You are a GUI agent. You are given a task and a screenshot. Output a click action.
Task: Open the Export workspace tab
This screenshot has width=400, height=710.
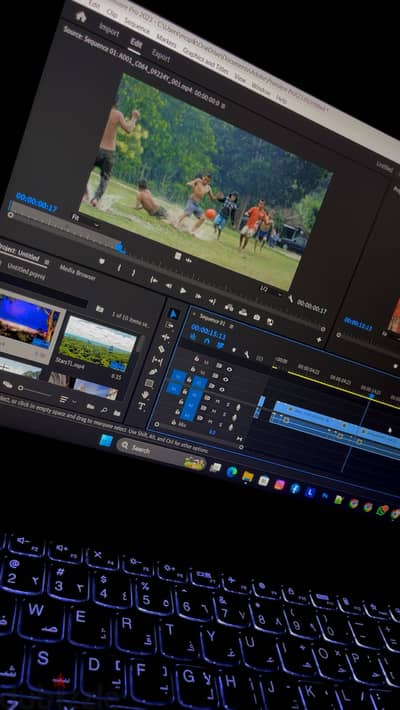coord(161,56)
